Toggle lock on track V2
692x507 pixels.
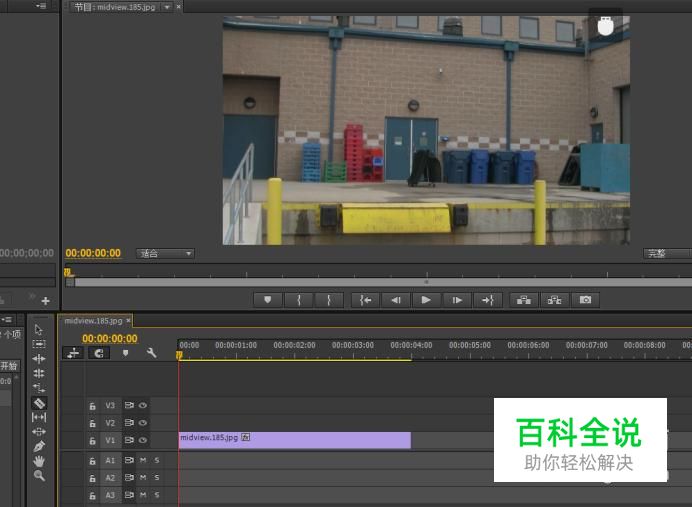coord(92,423)
